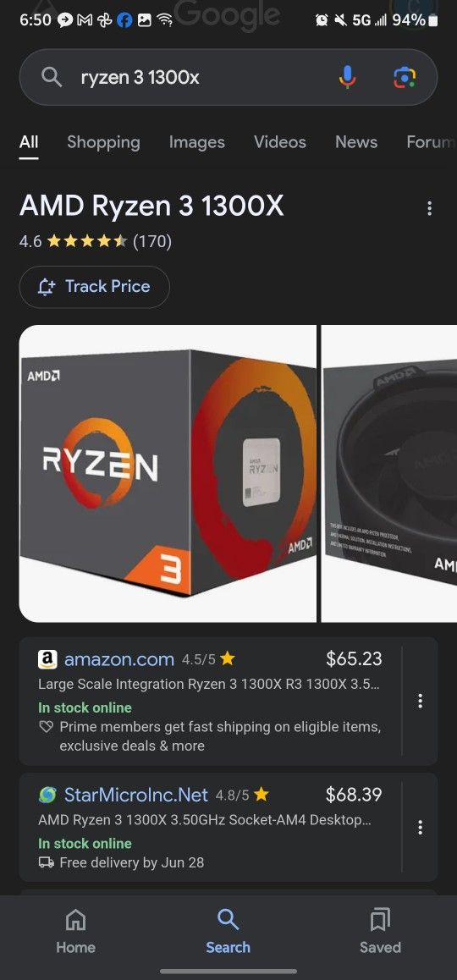Screen dimensions: 457x980
Task: Open the StarMicroInc.Net seller link
Action: [x=136, y=795]
